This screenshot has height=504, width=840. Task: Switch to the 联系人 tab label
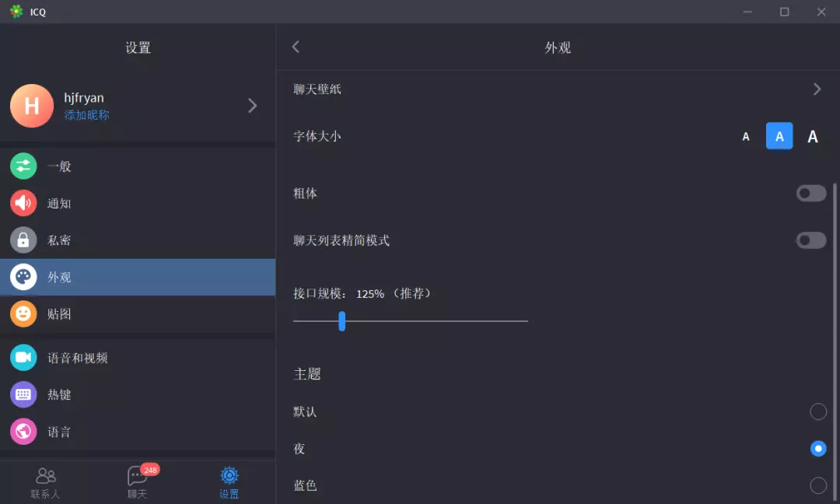pyautogui.click(x=46, y=494)
